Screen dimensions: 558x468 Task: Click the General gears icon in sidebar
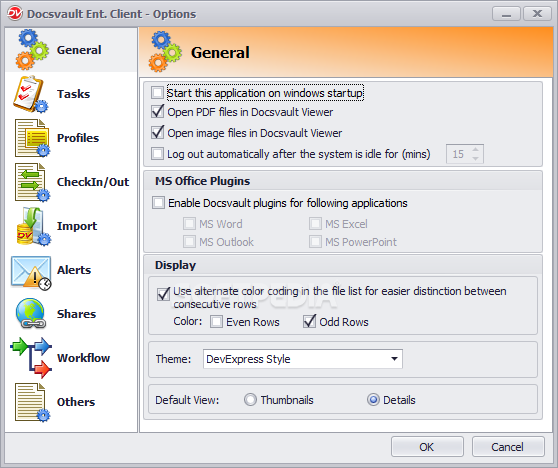coord(31,50)
